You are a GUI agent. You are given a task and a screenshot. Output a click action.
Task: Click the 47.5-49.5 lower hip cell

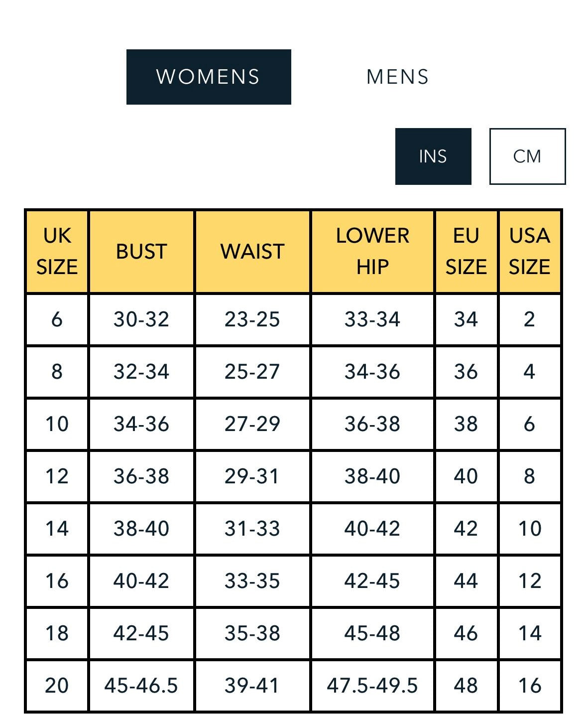[x=372, y=686]
